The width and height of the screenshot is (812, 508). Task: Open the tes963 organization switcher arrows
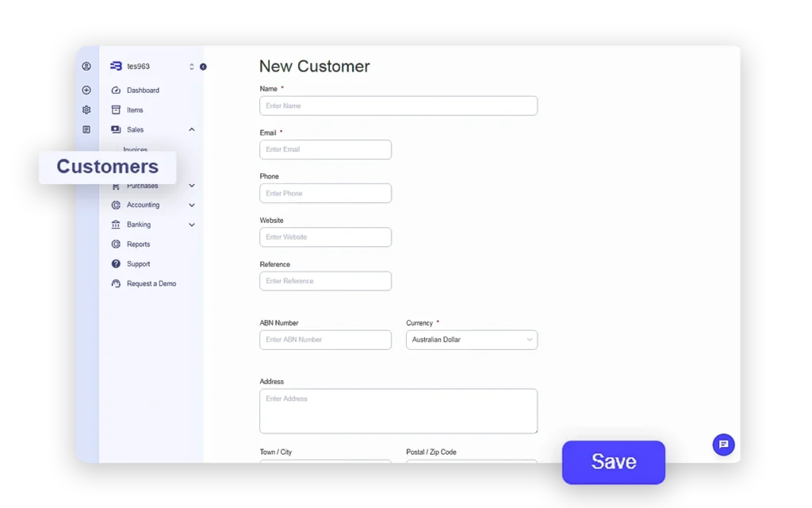192,67
